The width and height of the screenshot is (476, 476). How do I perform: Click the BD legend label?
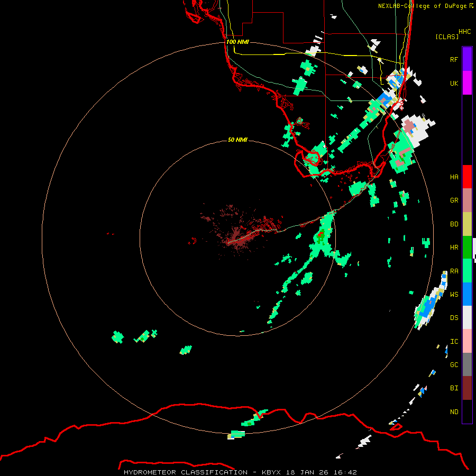(454, 224)
